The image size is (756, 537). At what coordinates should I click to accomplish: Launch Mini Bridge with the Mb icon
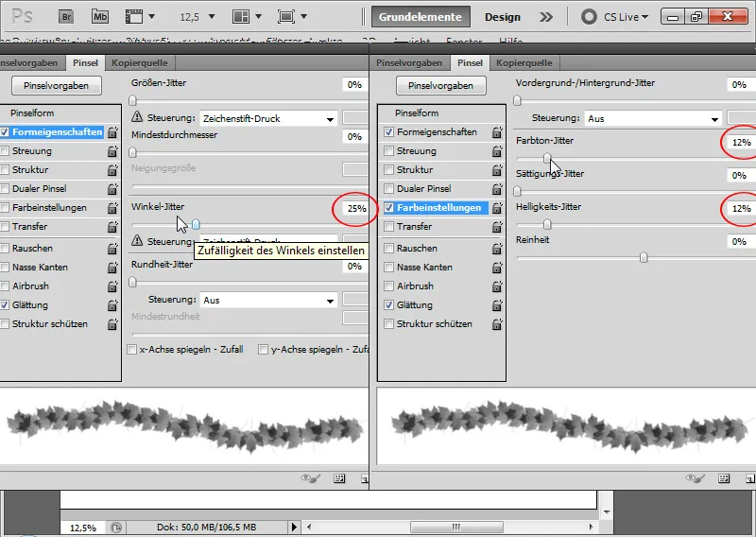(x=100, y=17)
